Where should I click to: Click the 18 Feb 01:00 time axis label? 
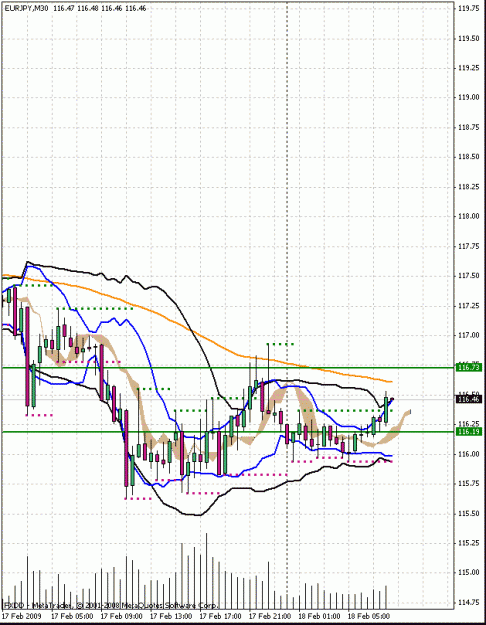pos(319,616)
